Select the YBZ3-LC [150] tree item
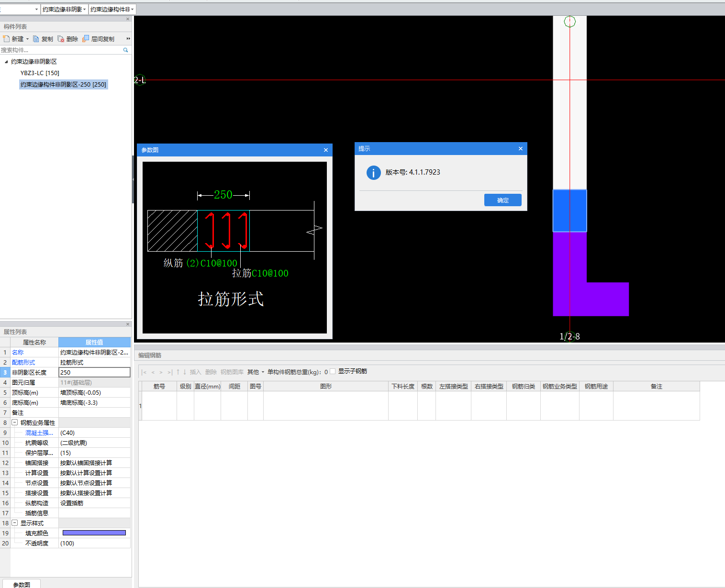This screenshot has height=588, width=725. (40, 73)
